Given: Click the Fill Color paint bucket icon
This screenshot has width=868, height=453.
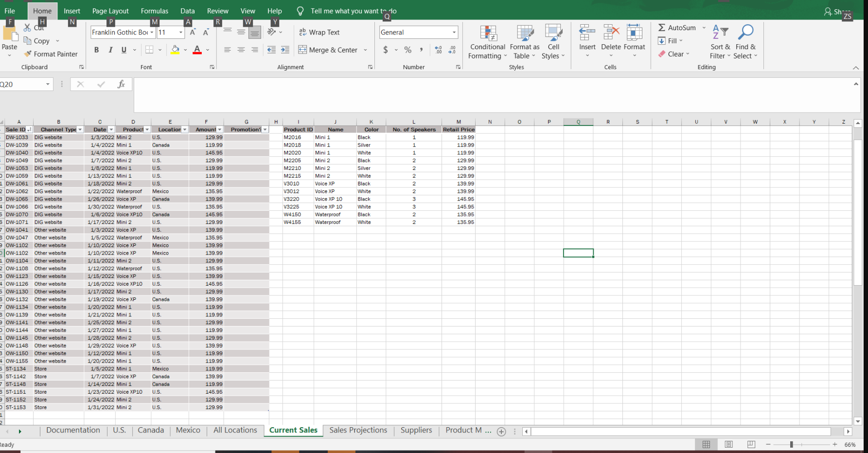Looking at the screenshot, I should pos(175,50).
